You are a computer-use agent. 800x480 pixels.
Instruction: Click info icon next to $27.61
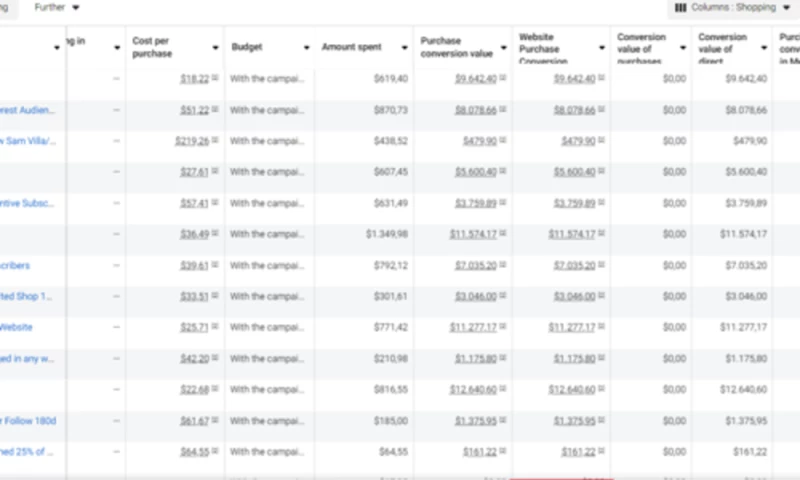point(215,171)
